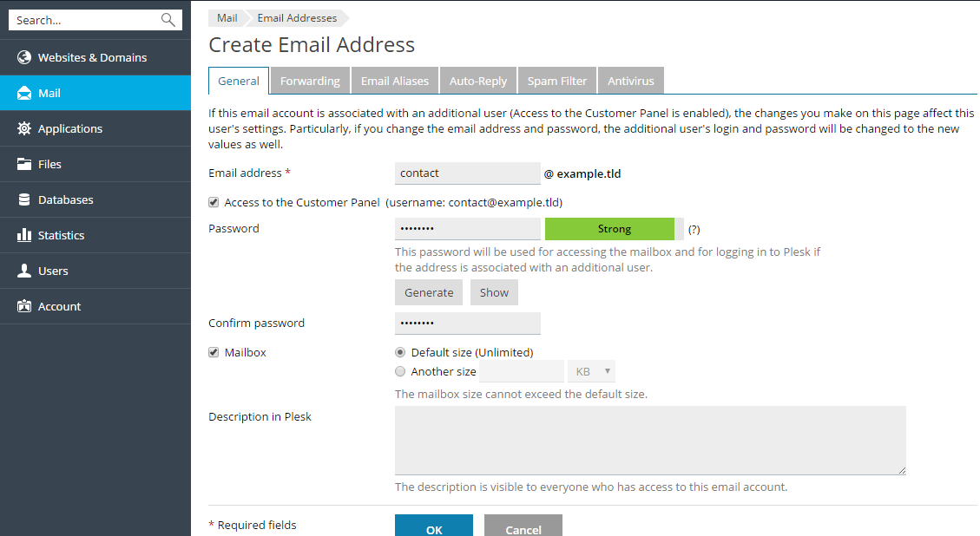Select the Another size radio option
The height and width of the screenshot is (536, 980).
click(x=400, y=371)
